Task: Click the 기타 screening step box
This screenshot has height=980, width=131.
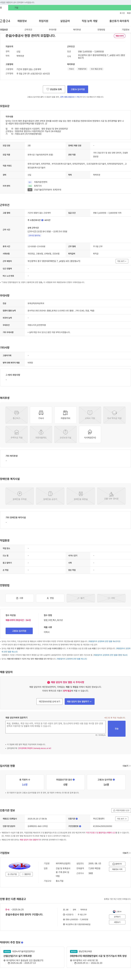Action: (x=111, y=598)
